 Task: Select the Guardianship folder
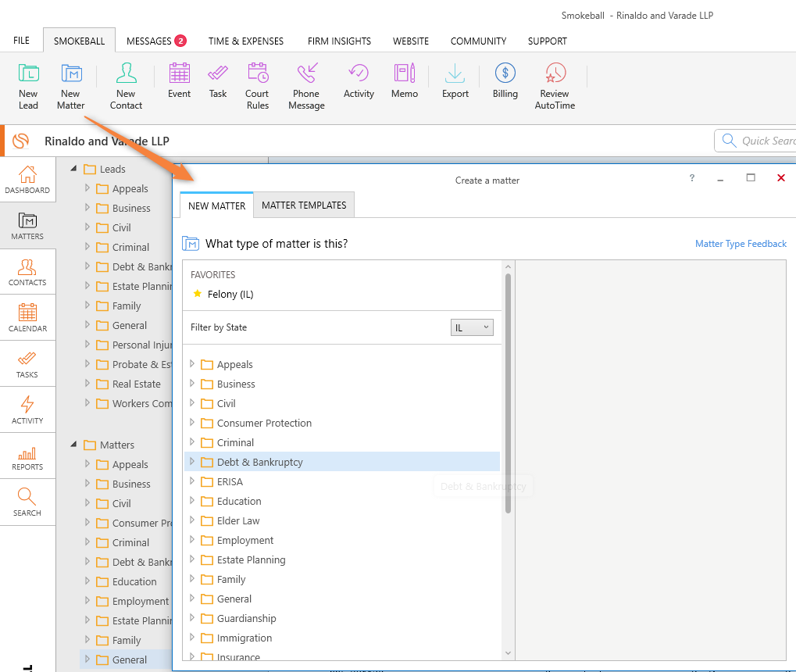pos(246,618)
